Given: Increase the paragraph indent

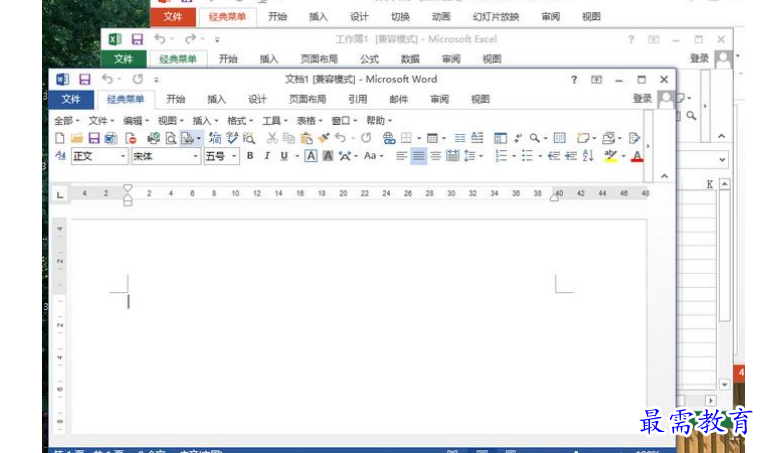Looking at the screenshot, I should coord(571,156).
